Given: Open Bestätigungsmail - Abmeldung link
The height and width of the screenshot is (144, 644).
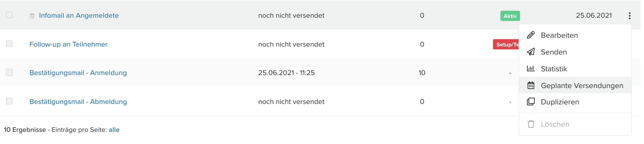Looking at the screenshot, I should pos(78,102).
